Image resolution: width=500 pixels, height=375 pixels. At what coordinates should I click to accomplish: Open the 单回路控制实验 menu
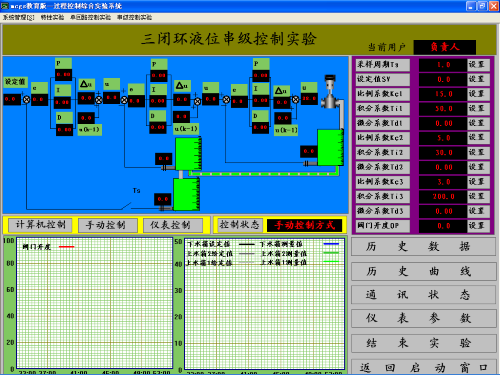(x=90, y=17)
